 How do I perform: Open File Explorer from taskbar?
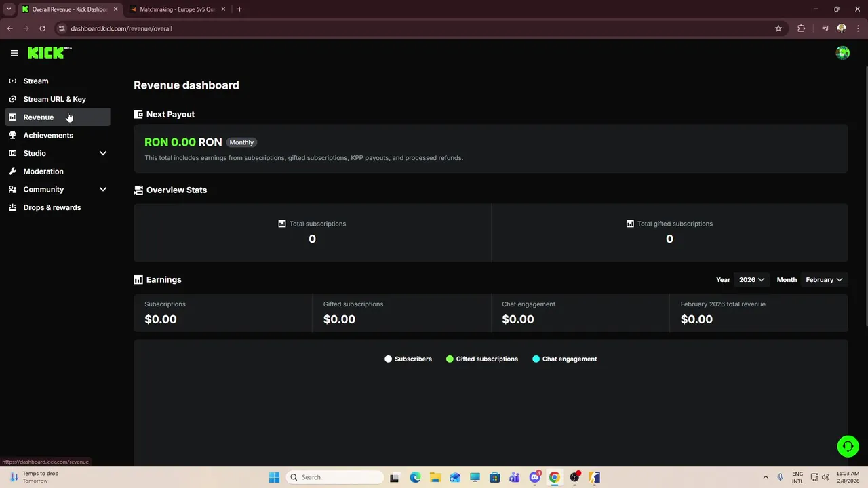[435, 477]
